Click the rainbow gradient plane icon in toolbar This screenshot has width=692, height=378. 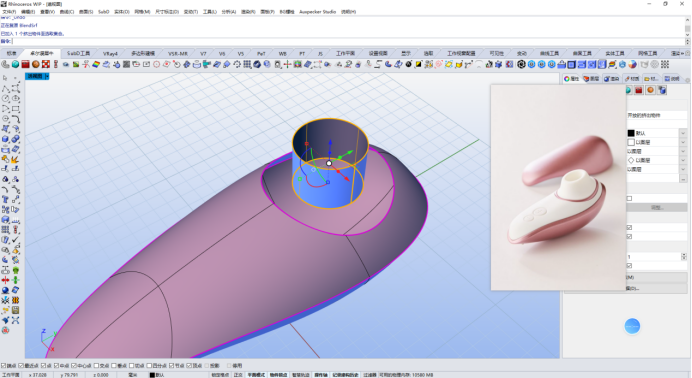[x=96, y=64]
